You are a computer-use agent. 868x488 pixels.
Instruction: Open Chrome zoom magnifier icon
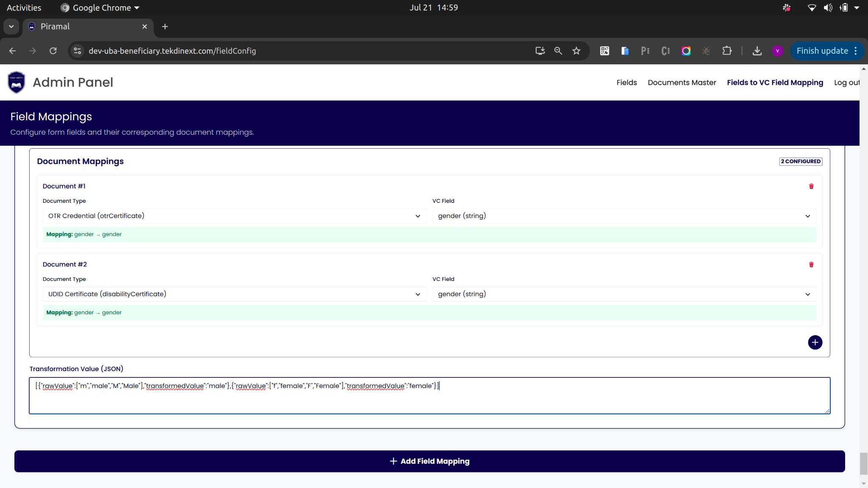pos(558,51)
